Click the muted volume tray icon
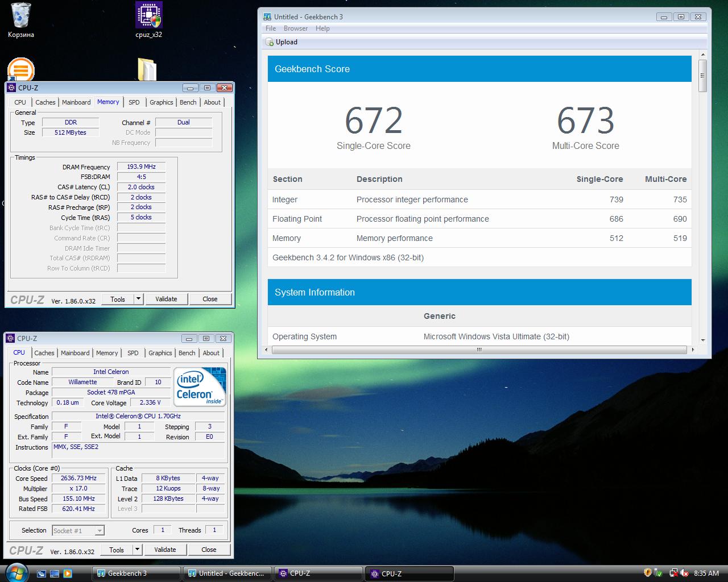This screenshot has height=582, width=728. pos(684,573)
